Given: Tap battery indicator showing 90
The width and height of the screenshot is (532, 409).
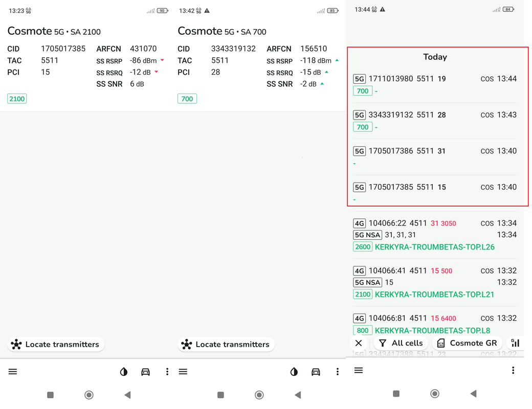Looking at the screenshot, I should (162, 11).
